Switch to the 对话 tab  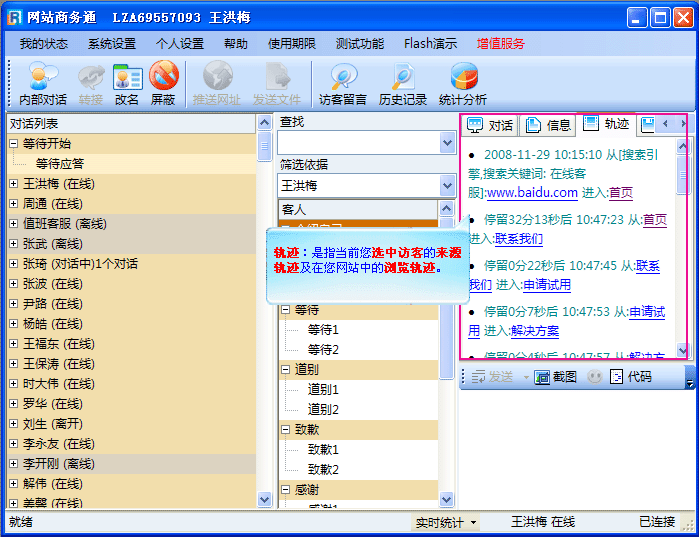click(x=491, y=125)
